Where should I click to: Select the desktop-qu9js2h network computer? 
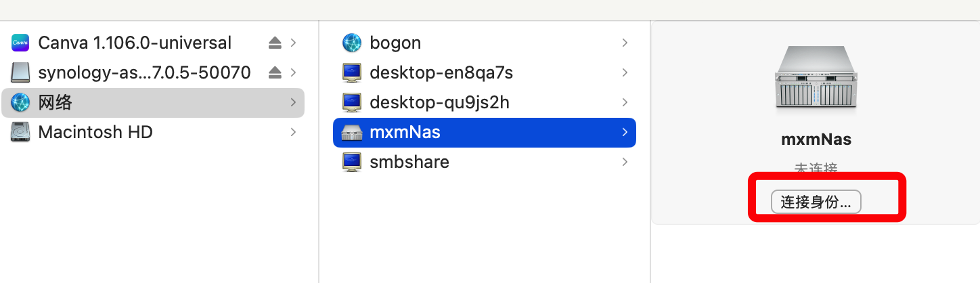439,102
